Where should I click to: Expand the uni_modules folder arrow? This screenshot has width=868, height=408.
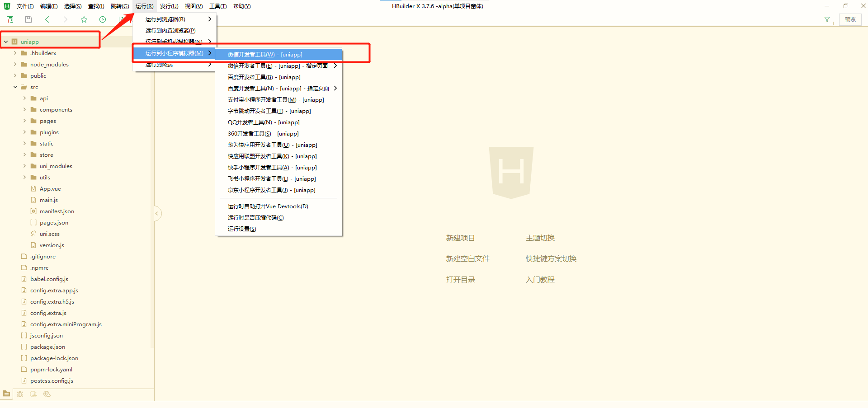click(x=25, y=166)
